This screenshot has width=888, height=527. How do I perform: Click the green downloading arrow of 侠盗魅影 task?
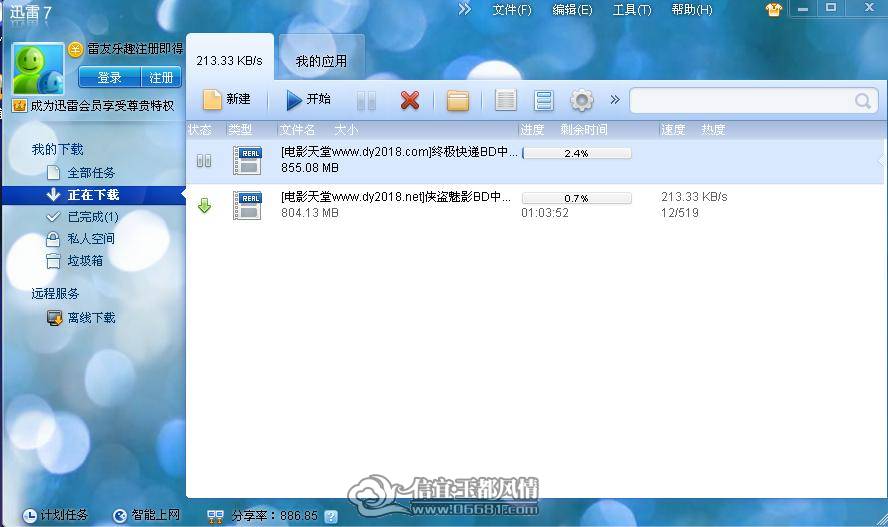[204, 205]
